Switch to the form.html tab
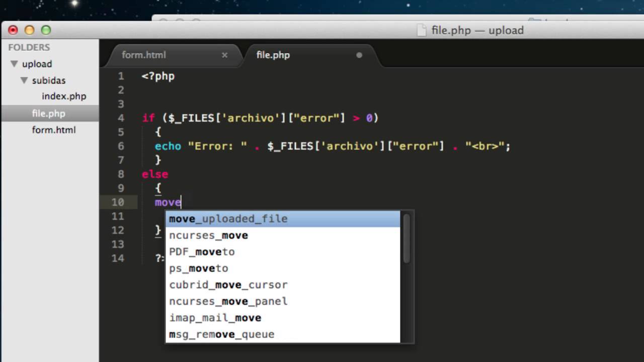The width and height of the screenshot is (644, 362). coord(144,55)
